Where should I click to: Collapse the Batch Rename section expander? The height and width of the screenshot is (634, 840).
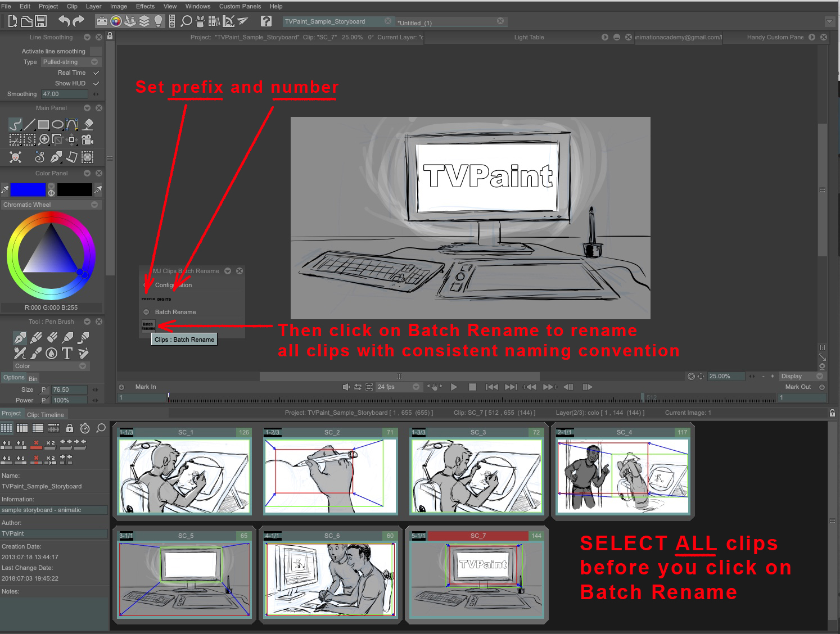click(146, 312)
